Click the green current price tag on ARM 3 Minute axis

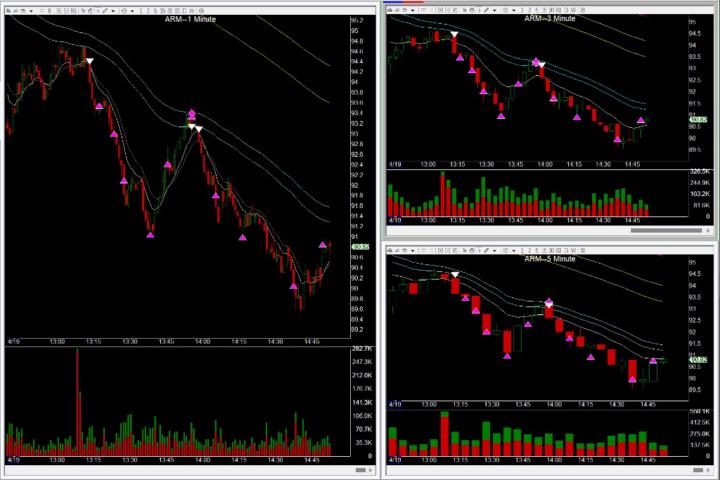point(698,119)
